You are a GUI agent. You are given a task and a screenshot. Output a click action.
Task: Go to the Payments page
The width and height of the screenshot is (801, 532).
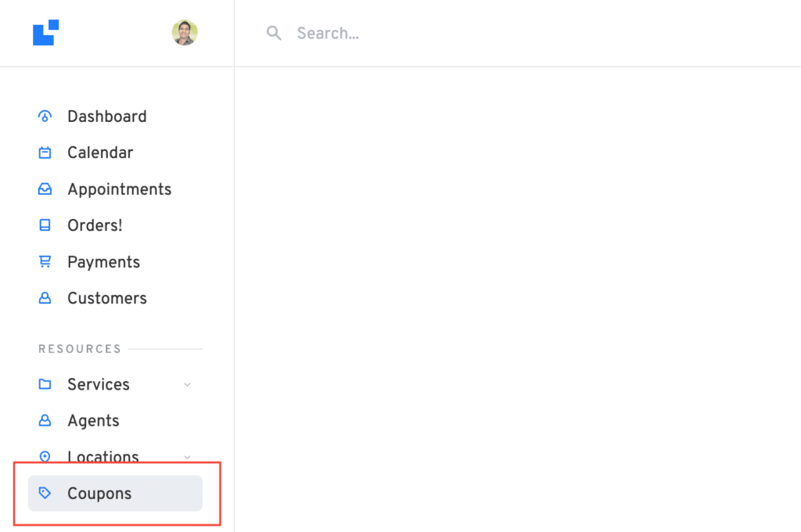point(103,262)
